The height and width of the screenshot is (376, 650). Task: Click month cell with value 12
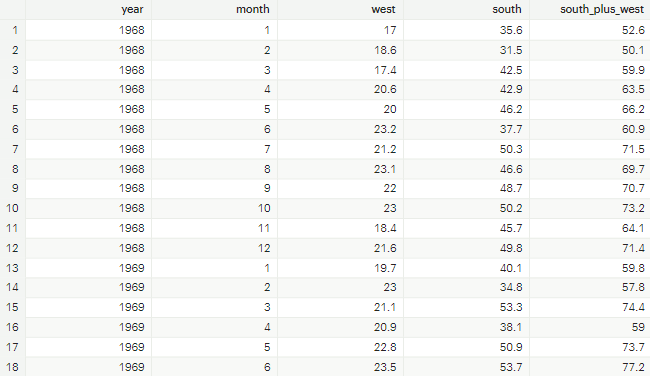264,248
